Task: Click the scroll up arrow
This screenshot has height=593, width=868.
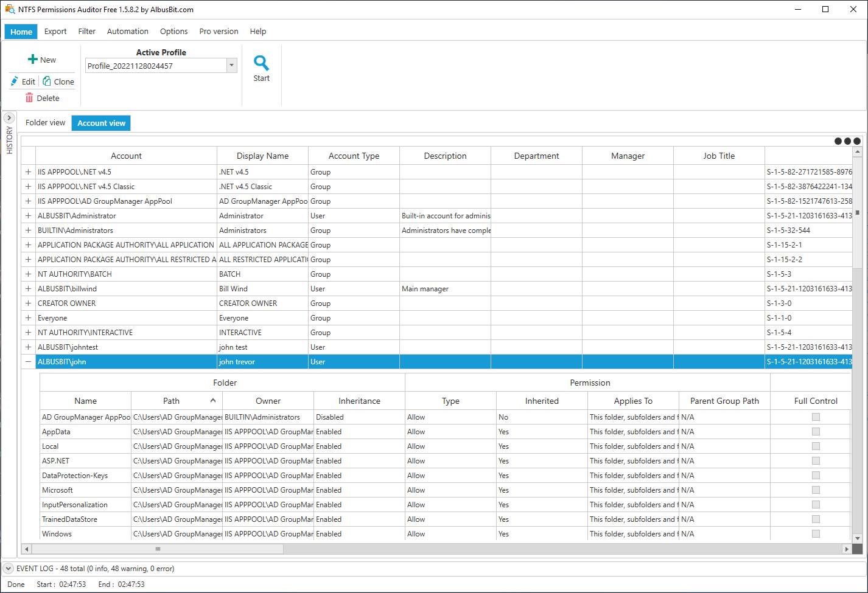Action: [857, 151]
